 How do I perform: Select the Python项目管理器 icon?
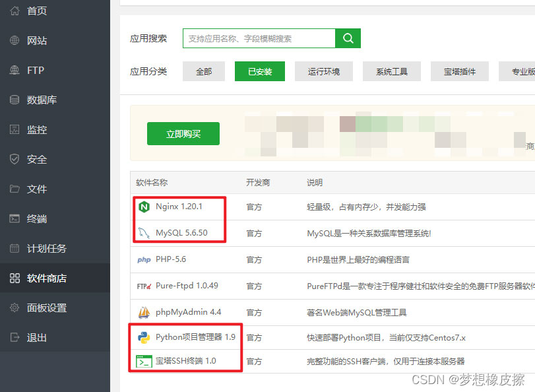[144, 338]
